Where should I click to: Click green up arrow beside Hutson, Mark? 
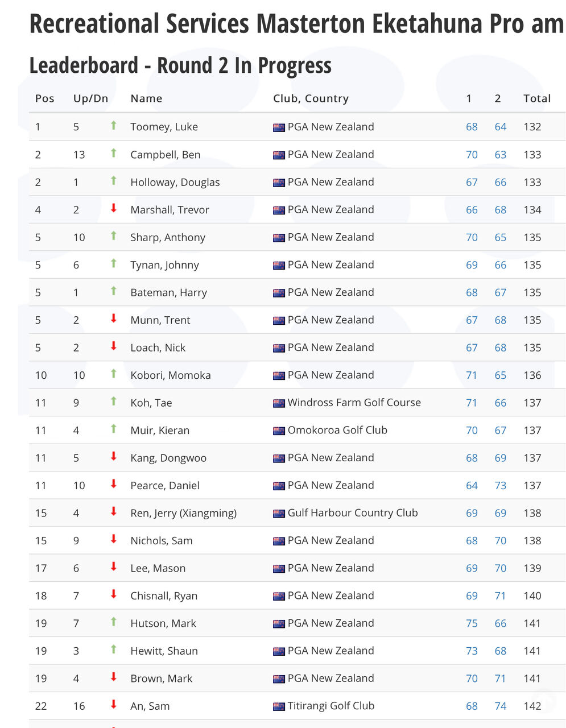pos(114,622)
